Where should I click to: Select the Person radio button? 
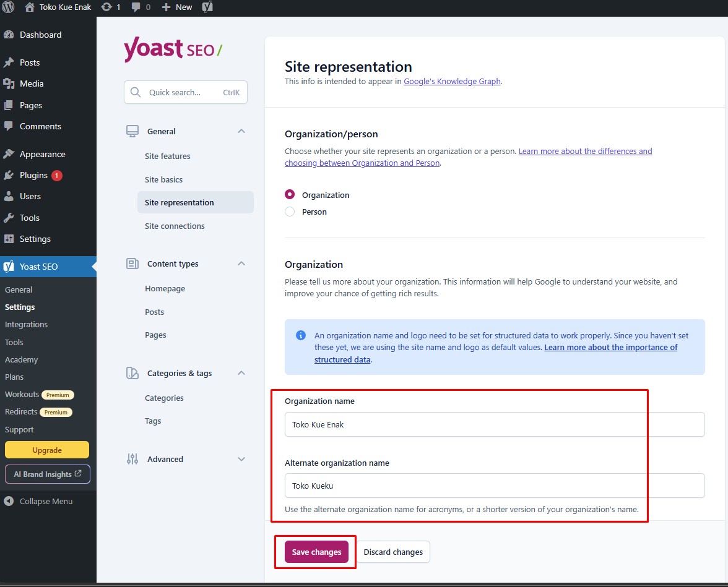[x=290, y=212]
